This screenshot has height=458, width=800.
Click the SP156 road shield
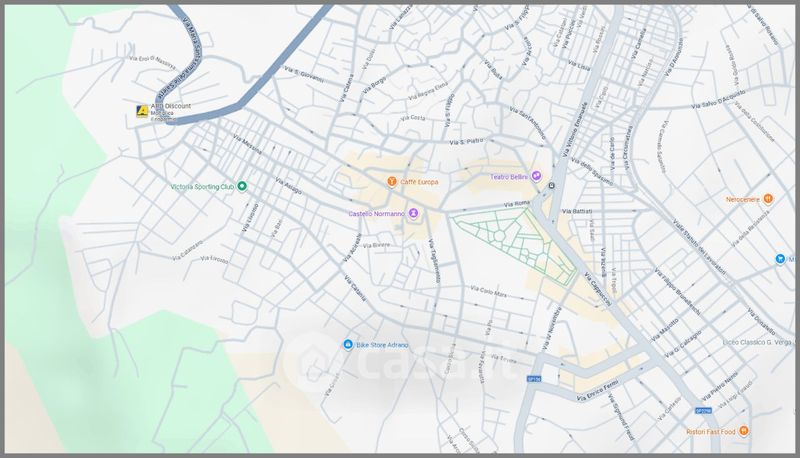pos(534,379)
